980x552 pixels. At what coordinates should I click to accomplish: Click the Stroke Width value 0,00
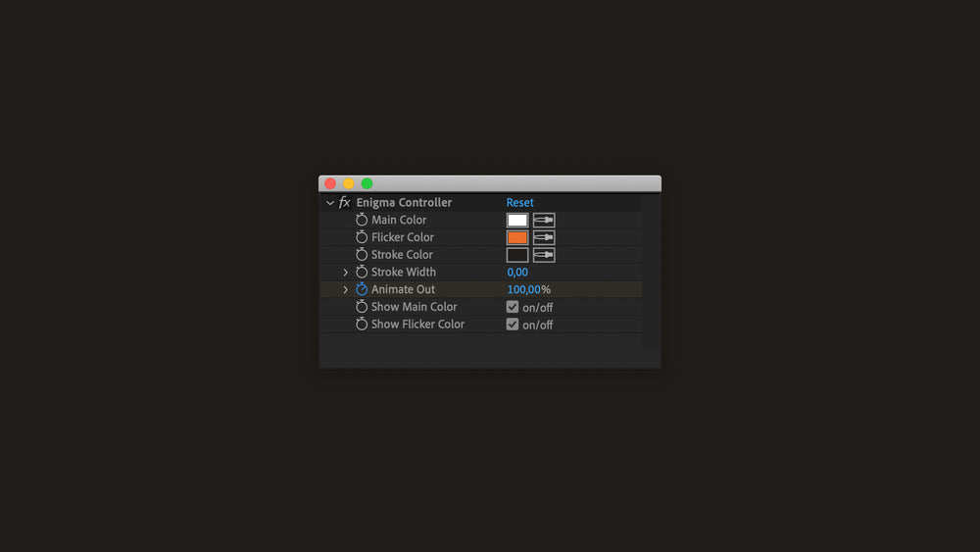(x=517, y=273)
